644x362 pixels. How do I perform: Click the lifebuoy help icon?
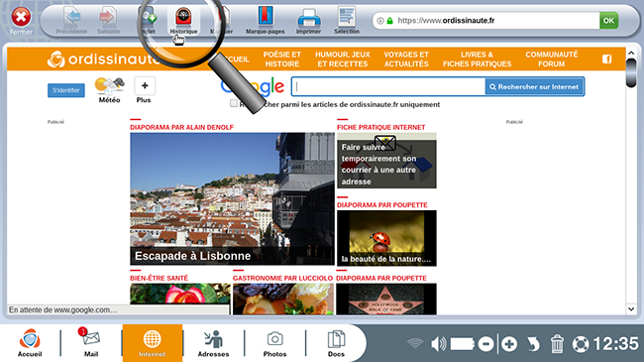[581, 344]
